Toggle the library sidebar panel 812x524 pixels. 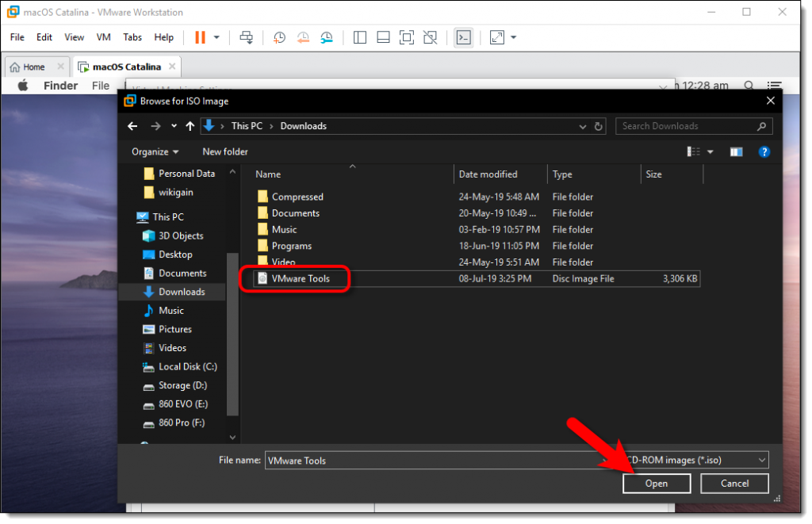pos(359,36)
